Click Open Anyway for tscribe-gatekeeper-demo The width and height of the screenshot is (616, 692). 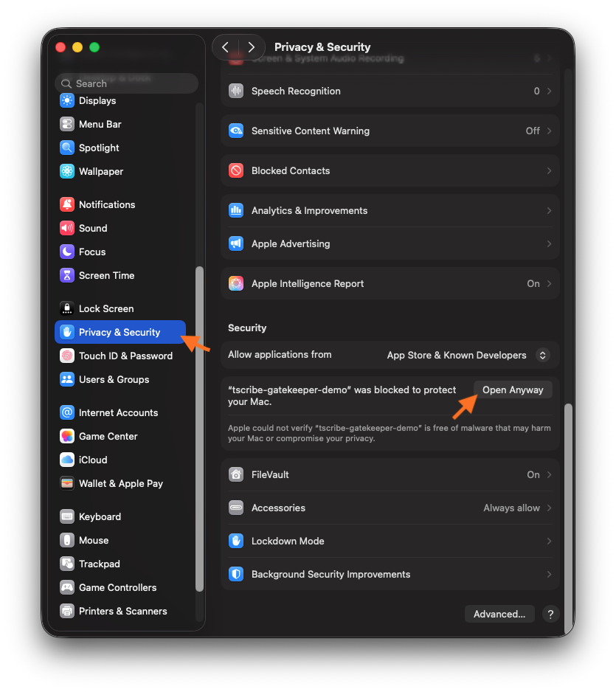(513, 390)
